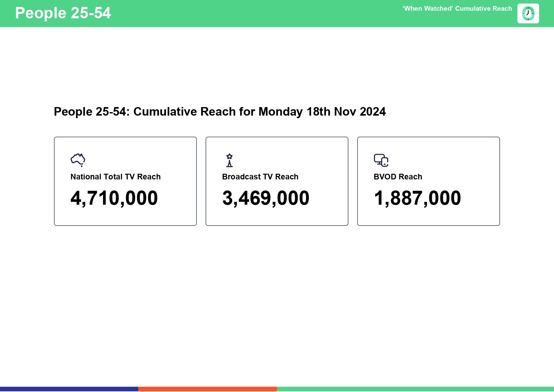Click the timer badge at top right
This screenshot has height=392, width=554.
point(528,13)
